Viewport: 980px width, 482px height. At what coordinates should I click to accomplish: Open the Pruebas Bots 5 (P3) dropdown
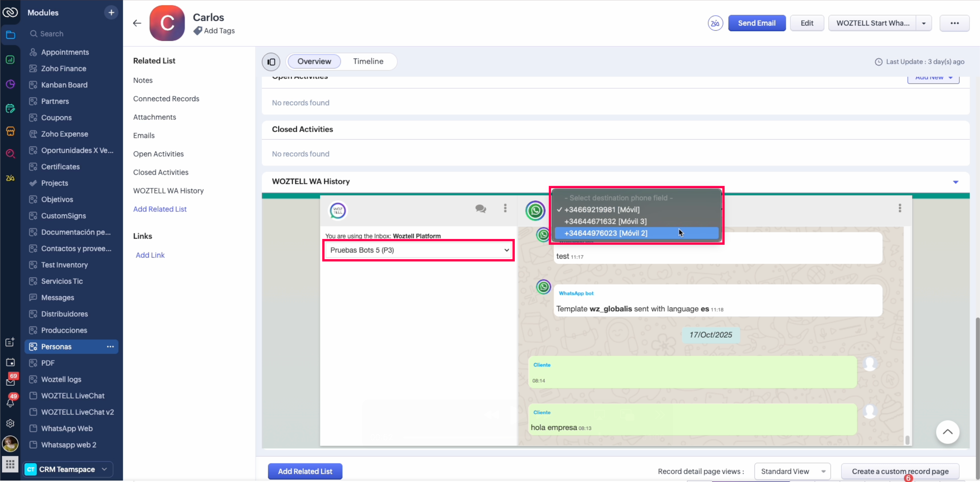point(419,250)
